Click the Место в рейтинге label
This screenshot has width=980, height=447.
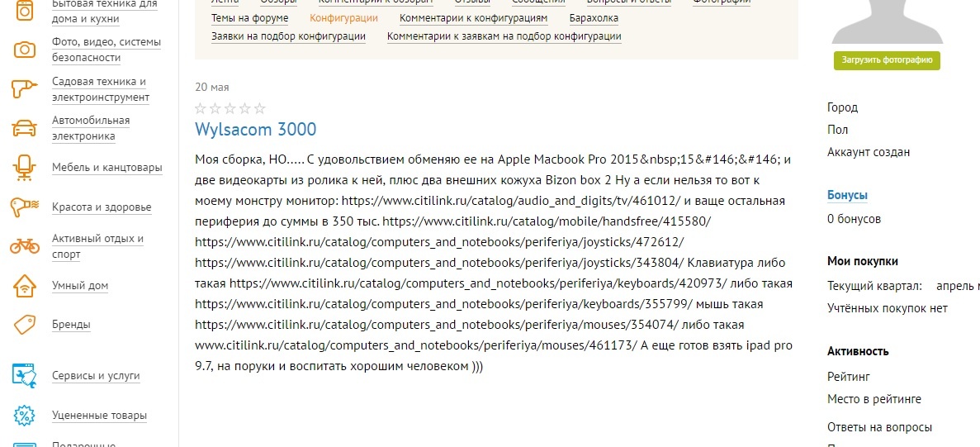tap(874, 399)
